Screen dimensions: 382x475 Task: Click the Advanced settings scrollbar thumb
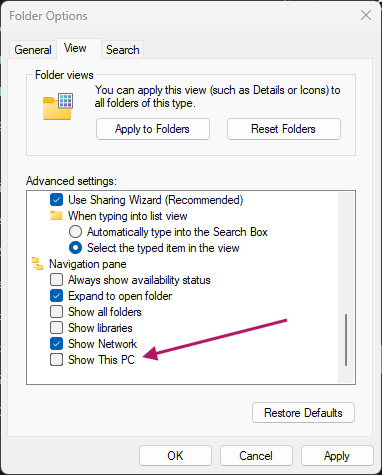click(x=346, y=340)
